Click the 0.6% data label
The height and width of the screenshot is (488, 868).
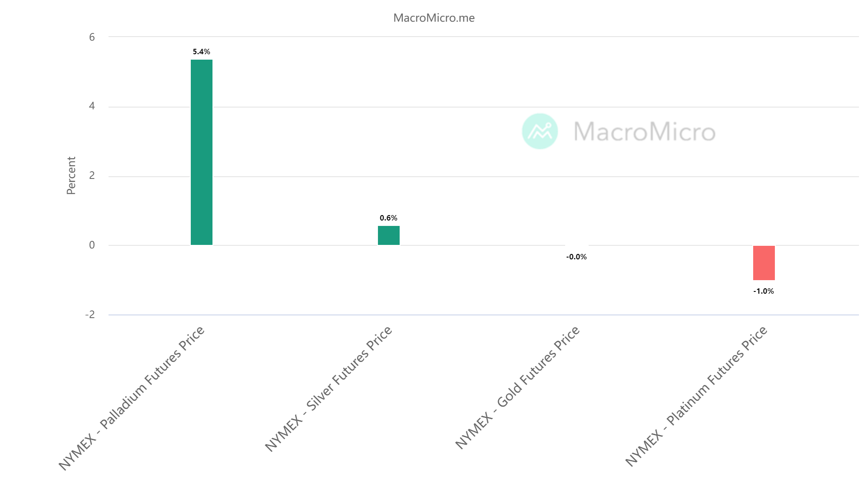point(389,218)
